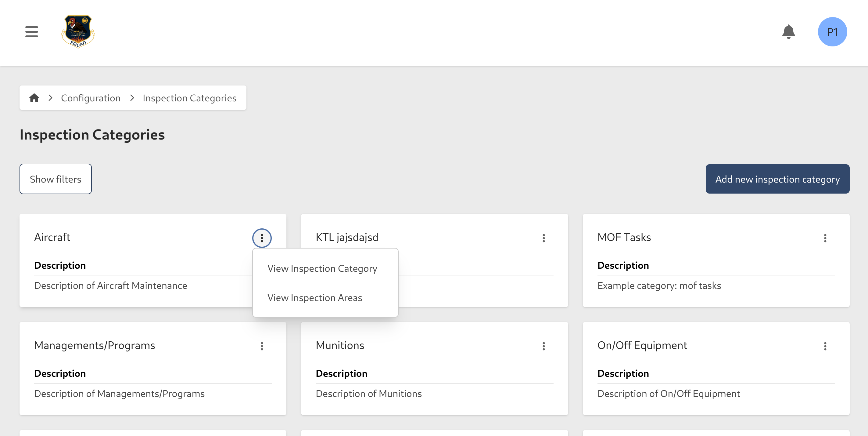Close the Aircraft card's open kebab menu

tap(262, 238)
